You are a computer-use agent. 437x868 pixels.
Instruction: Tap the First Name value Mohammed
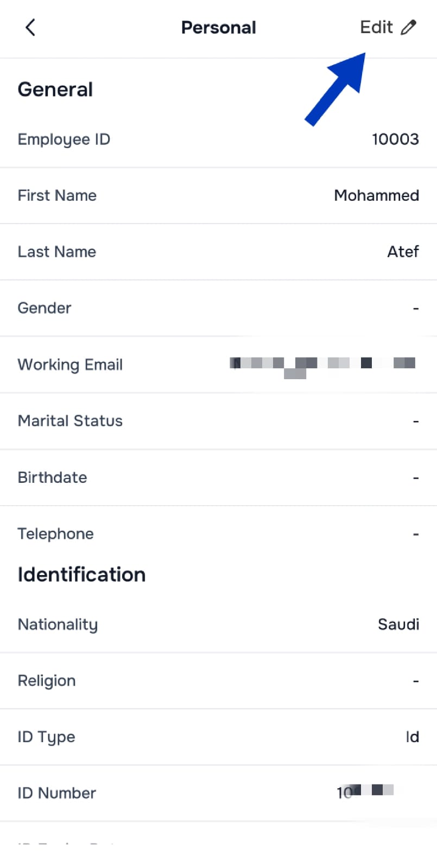tap(376, 195)
